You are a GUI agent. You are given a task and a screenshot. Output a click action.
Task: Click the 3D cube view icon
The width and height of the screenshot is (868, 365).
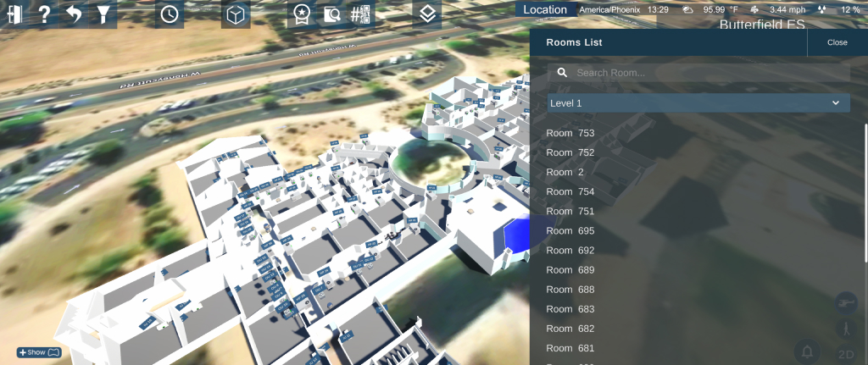point(236,14)
